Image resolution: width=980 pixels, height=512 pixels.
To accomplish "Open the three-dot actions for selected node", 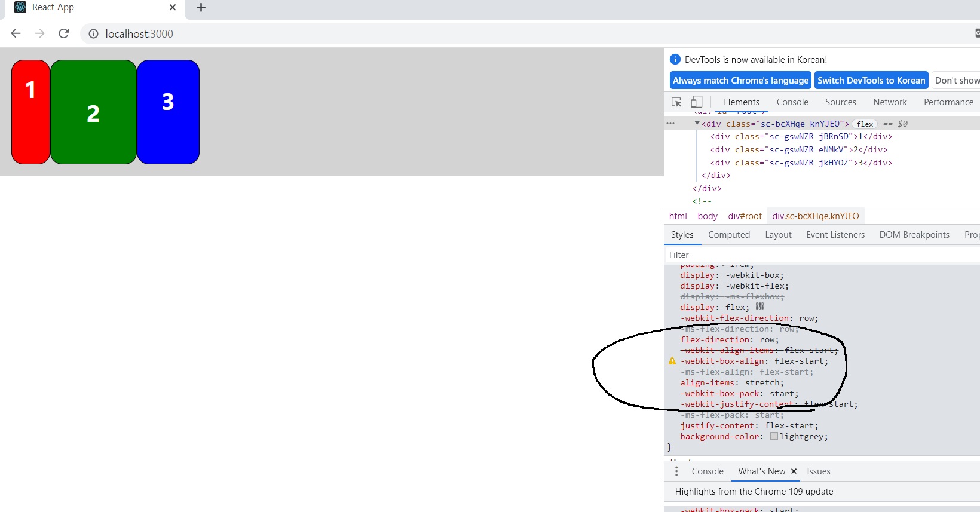I will (670, 124).
